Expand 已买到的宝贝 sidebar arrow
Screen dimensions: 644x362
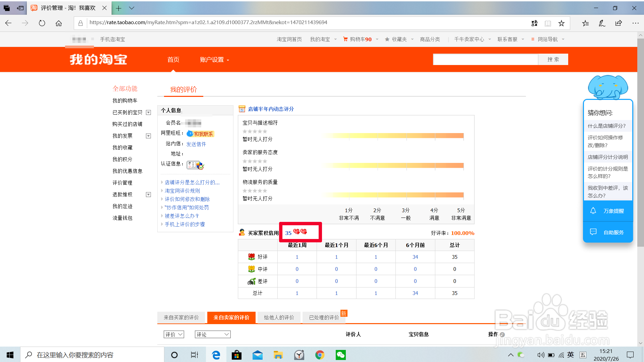(148, 113)
